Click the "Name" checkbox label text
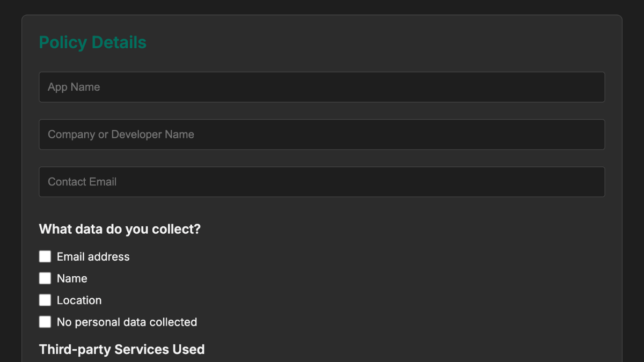Screen dimensions: 644x362 coord(72,279)
